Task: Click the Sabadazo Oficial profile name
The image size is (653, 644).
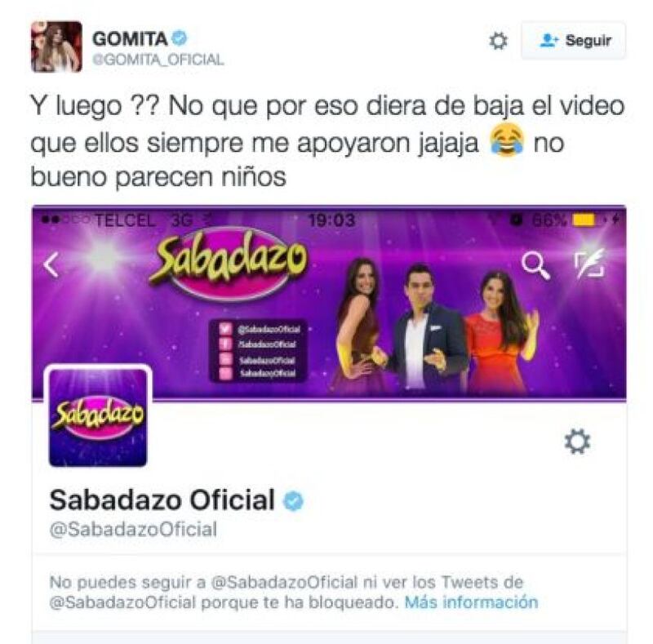Action: (x=162, y=500)
